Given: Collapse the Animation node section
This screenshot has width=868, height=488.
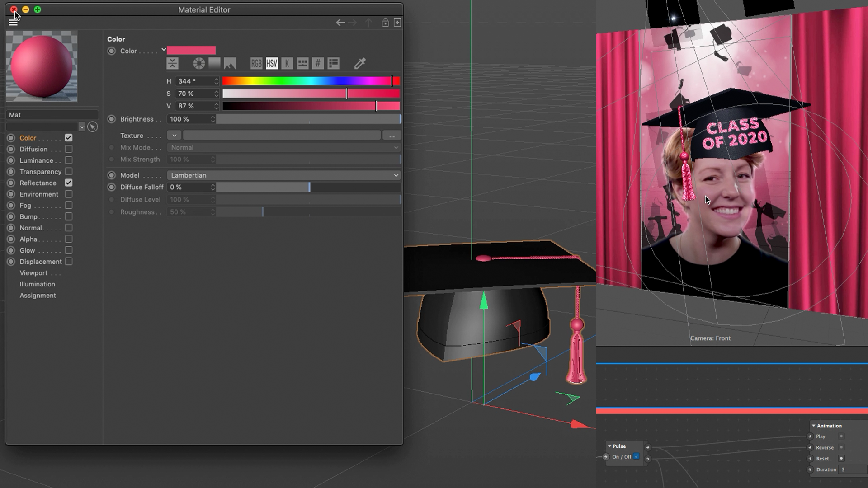Looking at the screenshot, I should point(814,426).
